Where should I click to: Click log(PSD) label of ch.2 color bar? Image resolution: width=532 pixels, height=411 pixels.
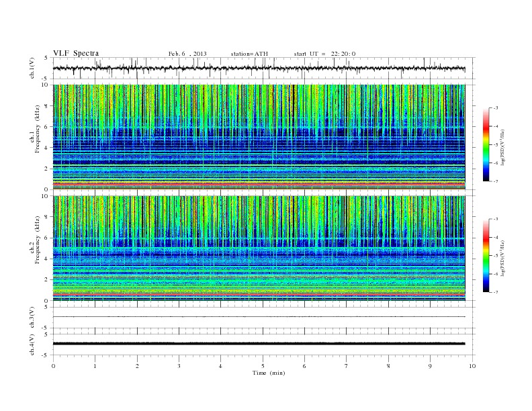[502, 258]
